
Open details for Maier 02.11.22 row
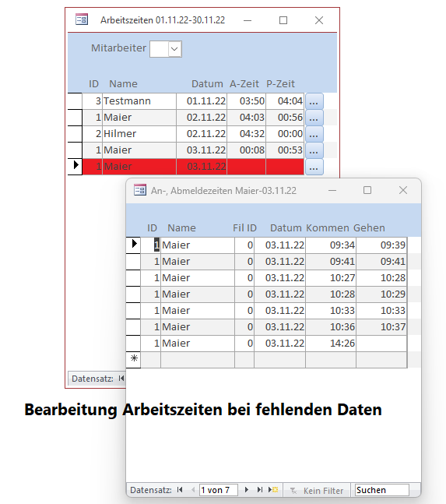pyautogui.click(x=314, y=118)
